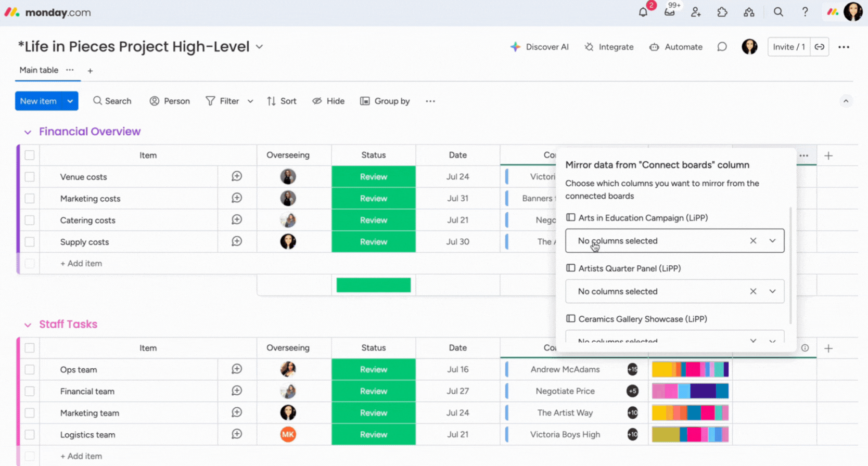This screenshot has height=466, width=868.
Task: Add a column to Financial Overview group
Action: [x=828, y=156]
